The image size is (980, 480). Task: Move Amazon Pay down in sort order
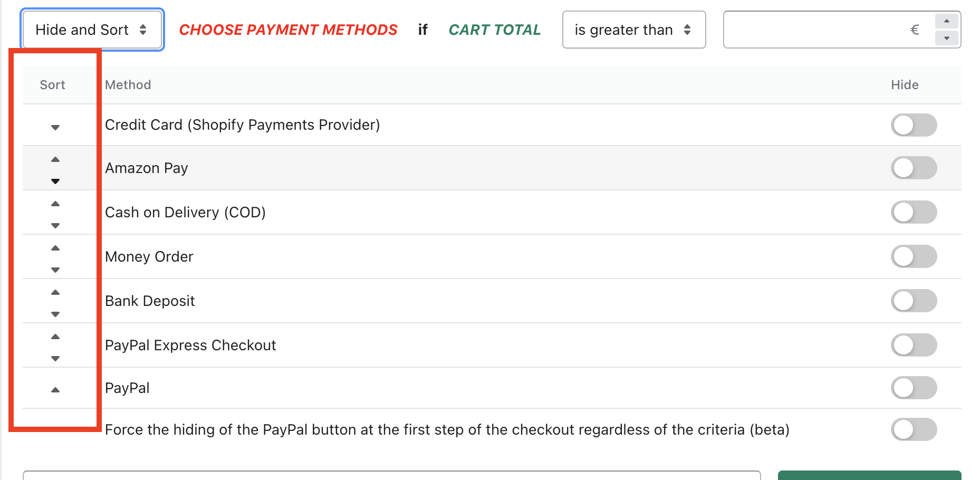55,181
